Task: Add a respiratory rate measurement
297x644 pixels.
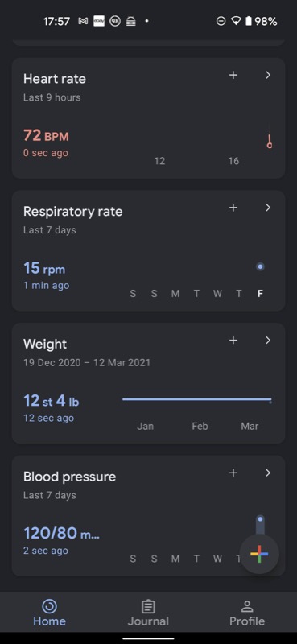Action: [233, 208]
